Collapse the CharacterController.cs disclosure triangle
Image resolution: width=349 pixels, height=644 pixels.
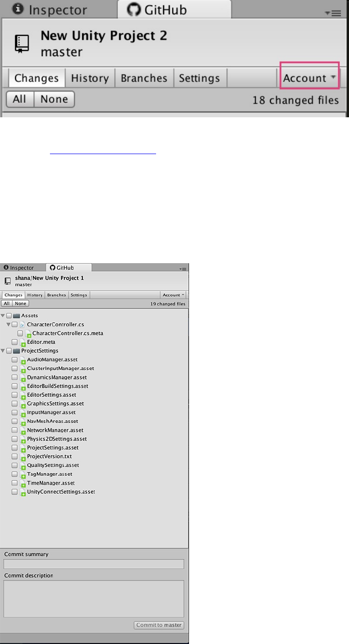pos(9,324)
